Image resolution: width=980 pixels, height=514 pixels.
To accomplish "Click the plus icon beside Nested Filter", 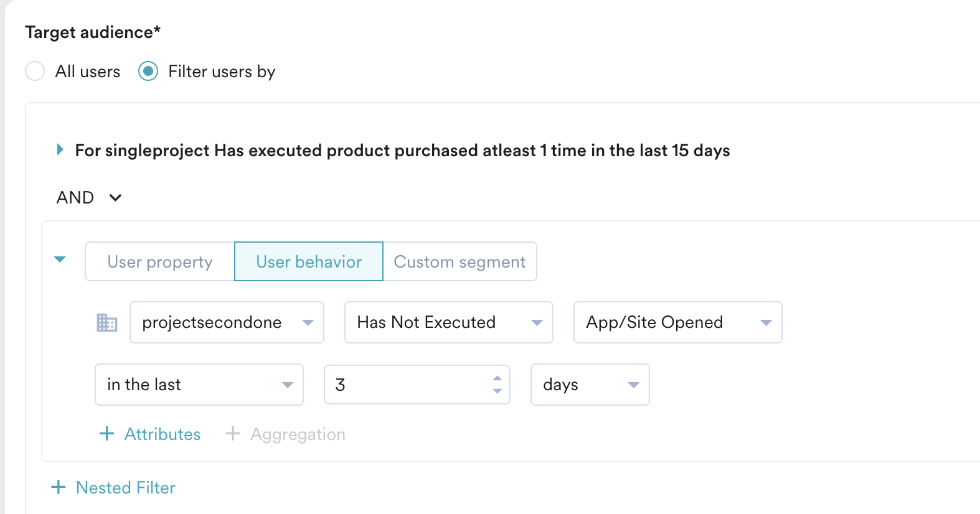I will coord(58,487).
